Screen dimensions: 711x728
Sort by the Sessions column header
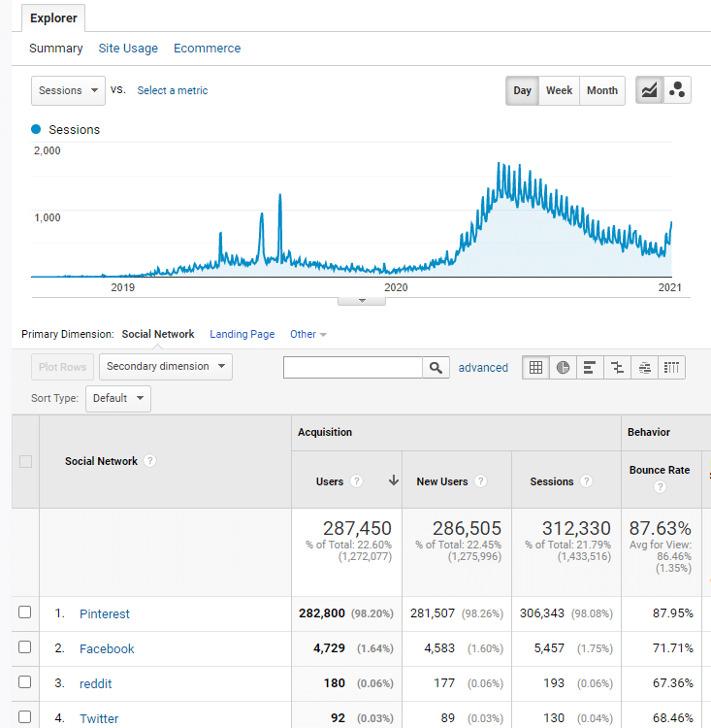[x=552, y=481]
